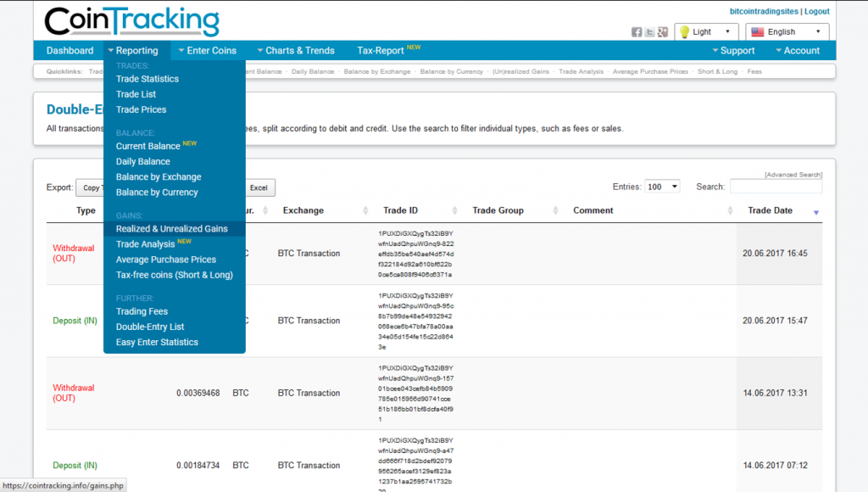Open the Advanced Search link

pyautogui.click(x=793, y=175)
